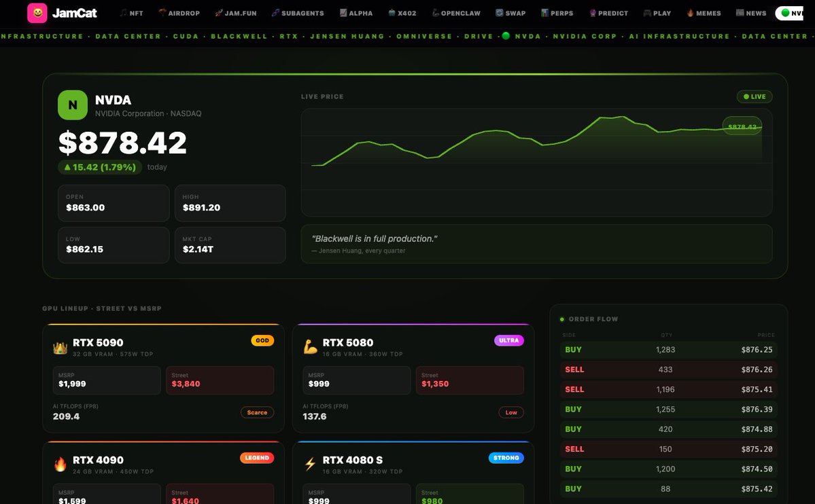Click the LIVE status badge

(755, 96)
